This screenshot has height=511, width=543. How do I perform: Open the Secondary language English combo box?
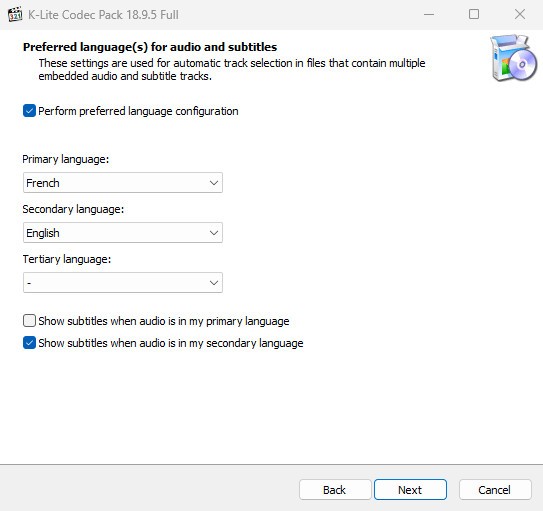coord(123,233)
